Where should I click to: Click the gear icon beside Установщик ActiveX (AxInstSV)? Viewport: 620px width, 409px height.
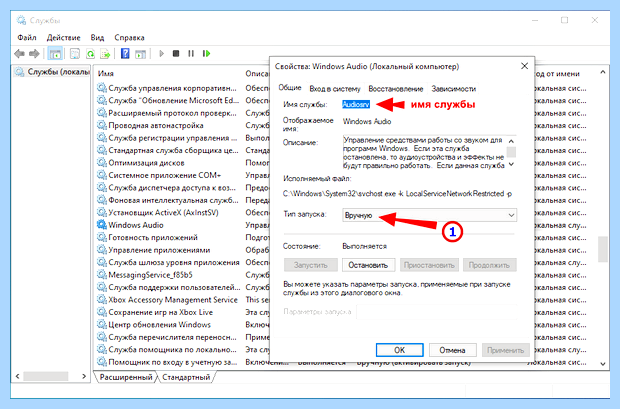(x=102, y=212)
